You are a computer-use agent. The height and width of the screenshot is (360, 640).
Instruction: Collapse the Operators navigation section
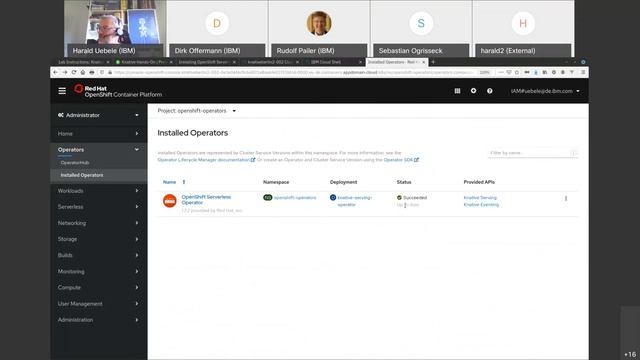coord(98,150)
